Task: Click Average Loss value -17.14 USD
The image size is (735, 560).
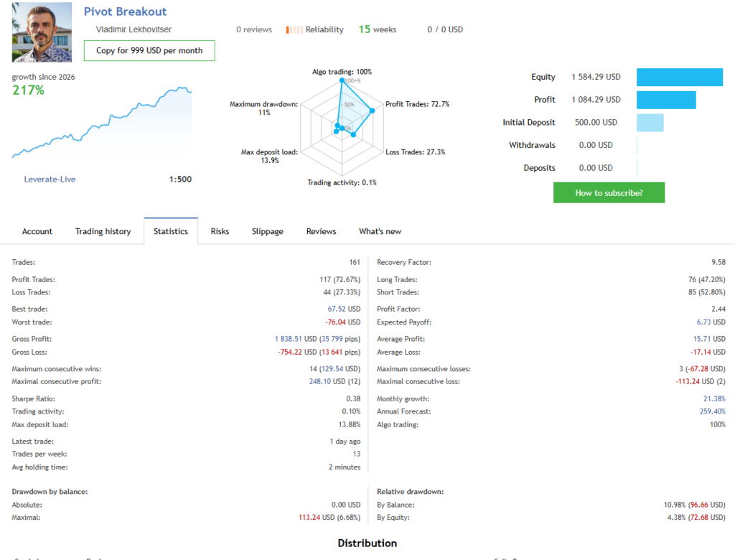Action: pyautogui.click(x=708, y=353)
